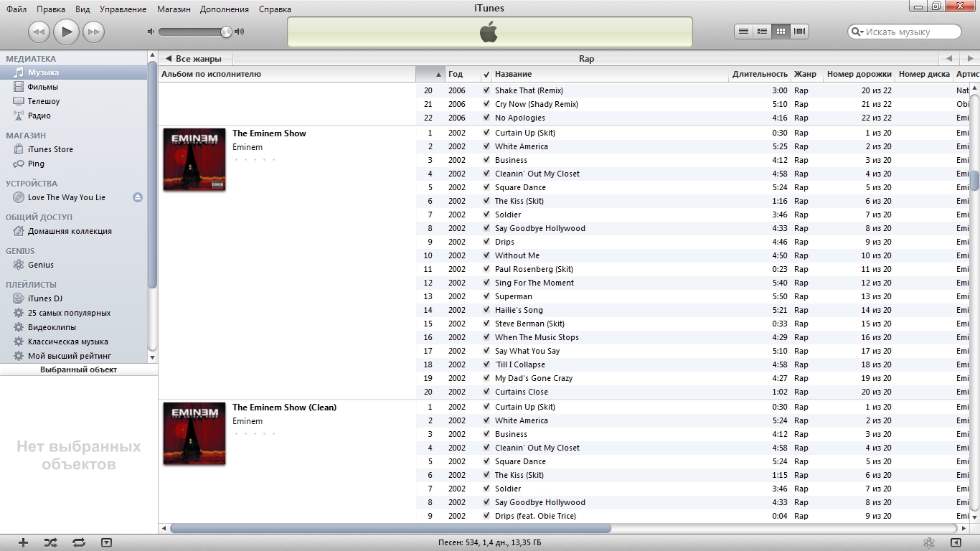Select Музыка in the library sidebar
Screen dimensions: 980x551
(x=74, y=72)
